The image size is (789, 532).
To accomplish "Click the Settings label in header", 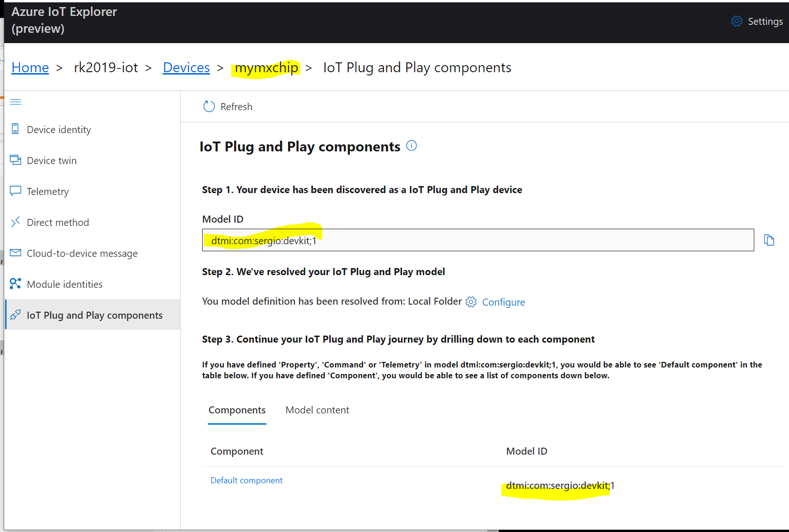I will (765, 21).
